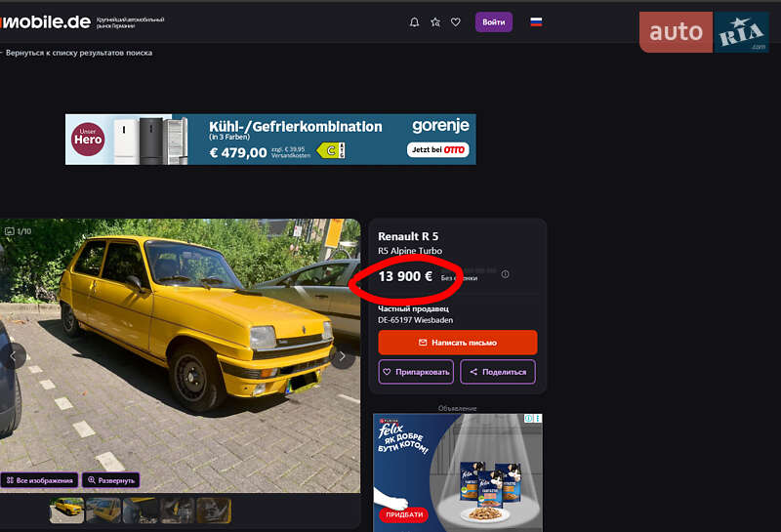The height and width of the screenshot is (532, 781).
Task: Select first yellow car thumbnail
Action: coord(66,511)
